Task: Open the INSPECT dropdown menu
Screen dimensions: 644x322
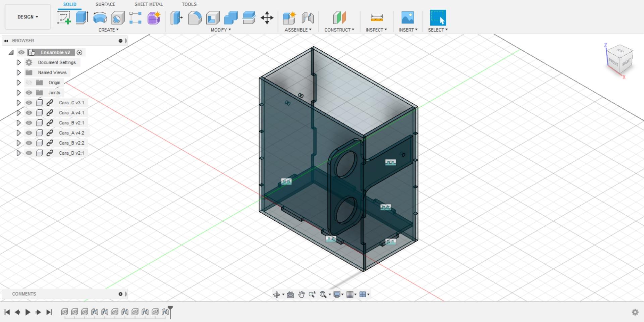Action: tap(376, 30)
